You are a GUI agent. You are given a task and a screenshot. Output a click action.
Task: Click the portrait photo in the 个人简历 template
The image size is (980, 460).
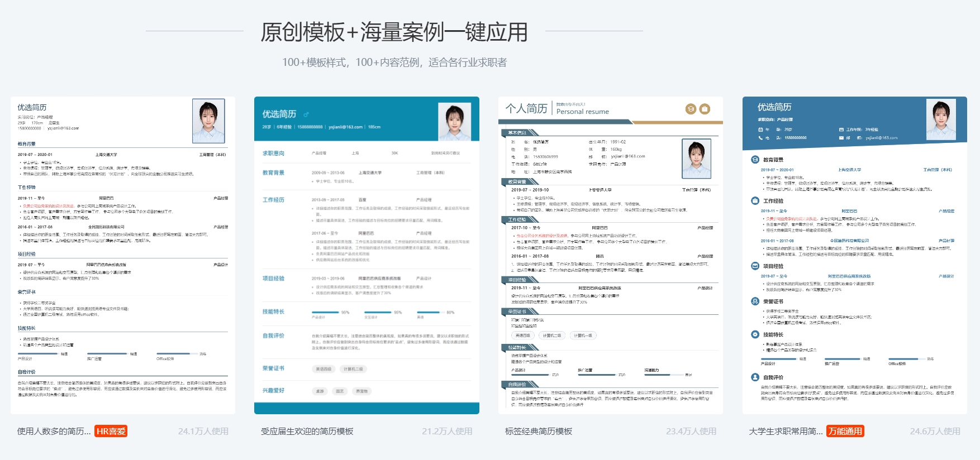click(x=696, y=159)
